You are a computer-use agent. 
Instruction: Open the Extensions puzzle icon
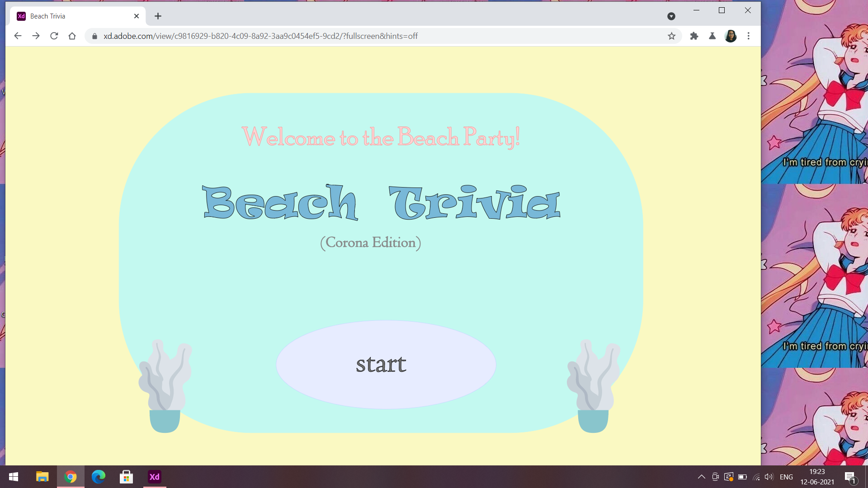694,36
